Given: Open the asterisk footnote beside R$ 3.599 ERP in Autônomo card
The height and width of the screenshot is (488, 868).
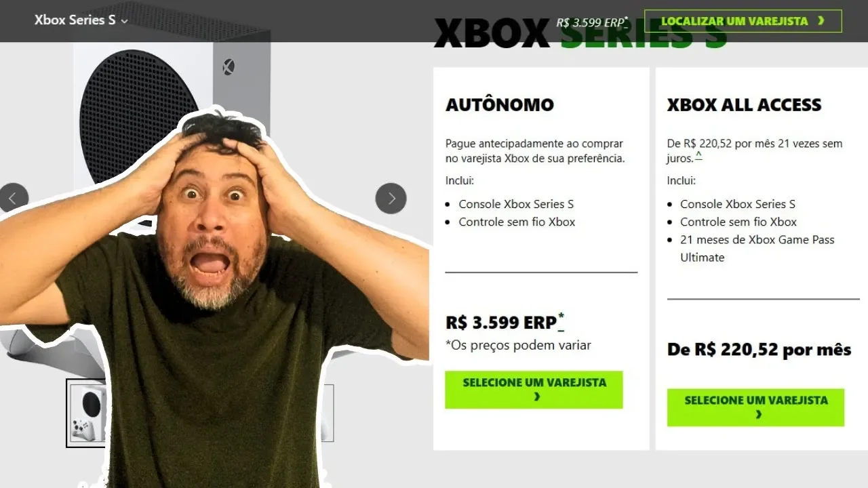Looking at the screenshot, I should pyautogui.click(x=561, y=322).
